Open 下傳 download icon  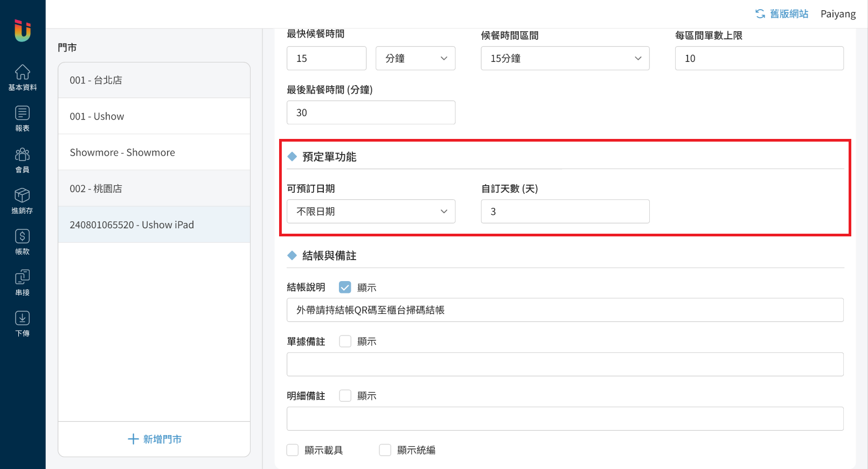pyautogui.click(x=22, y=324)
